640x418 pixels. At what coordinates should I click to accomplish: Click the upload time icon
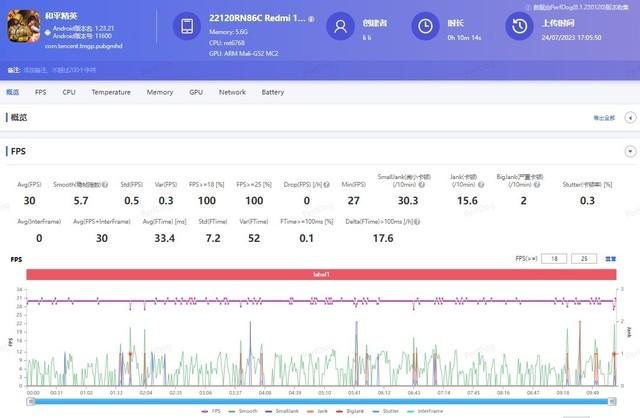[519, 25]
